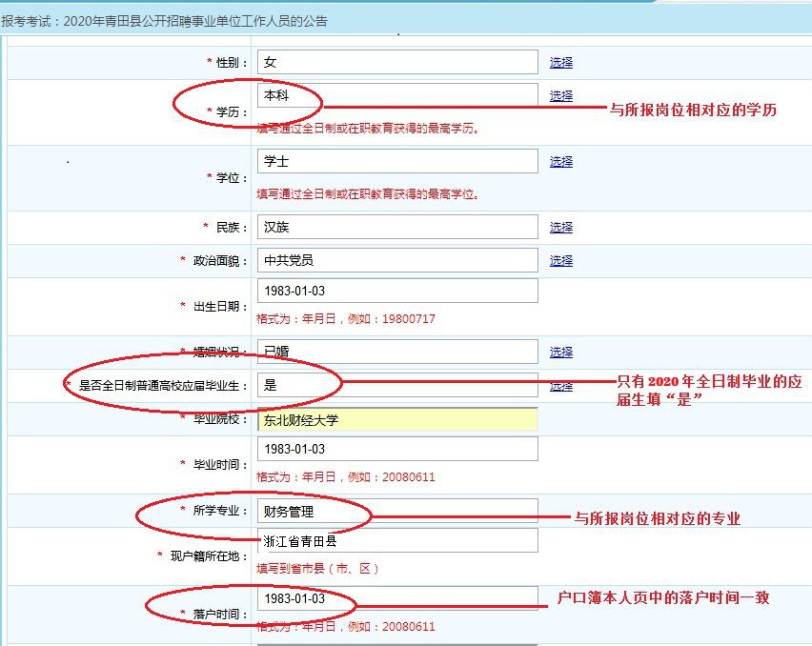Click the 婚姻状况 field showing 已婚
The height and width of the screenshot is (646, 812).
[396, 352]
